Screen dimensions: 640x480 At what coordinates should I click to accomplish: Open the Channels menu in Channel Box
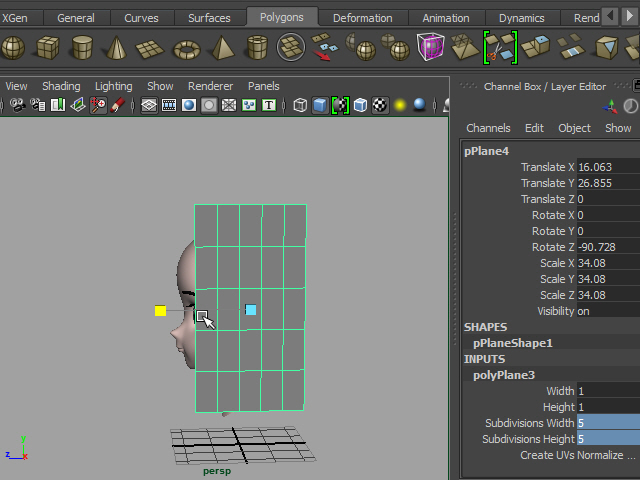tap(488, 128)
